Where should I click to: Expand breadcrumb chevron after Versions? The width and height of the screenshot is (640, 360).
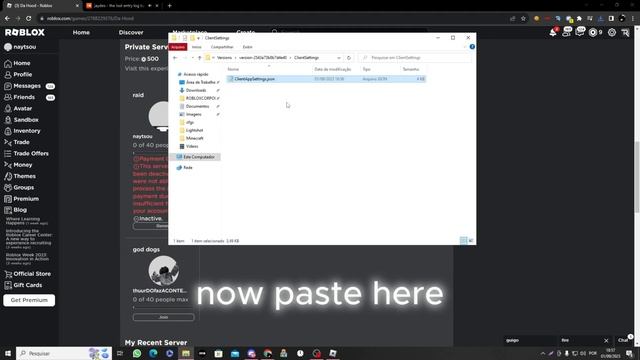(236, 58)
